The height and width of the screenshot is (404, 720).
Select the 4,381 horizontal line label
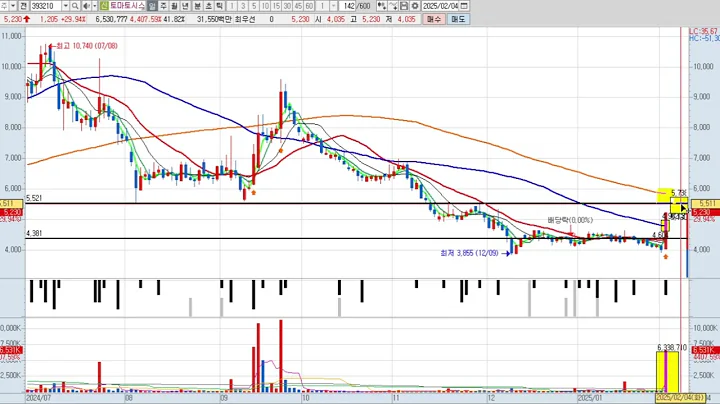(x=34, y=233)
